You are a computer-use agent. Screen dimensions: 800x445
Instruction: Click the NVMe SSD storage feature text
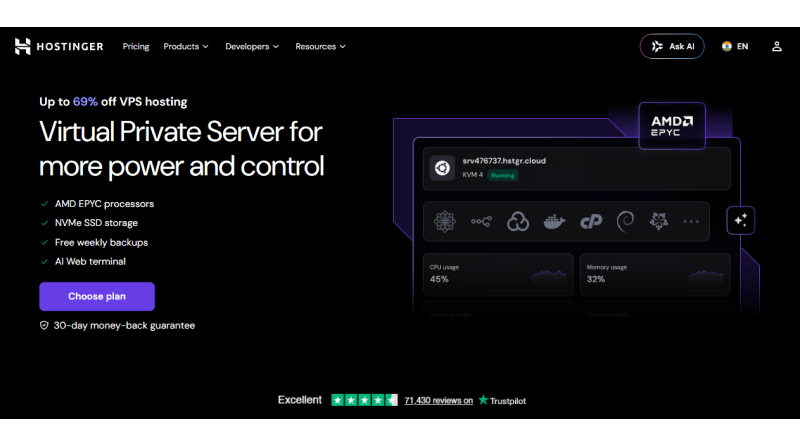pos(96,223)
